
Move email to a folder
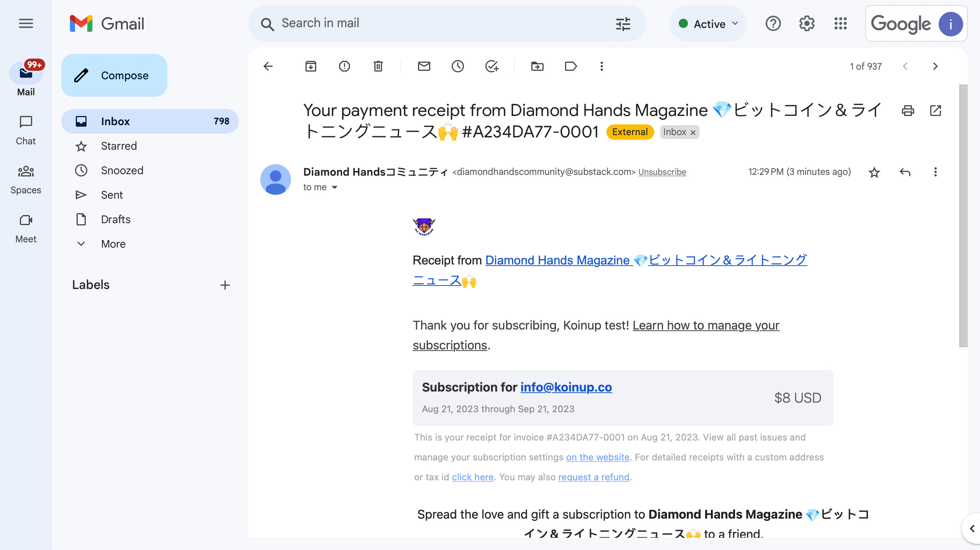pyautogui.click(x=537, y=66)
